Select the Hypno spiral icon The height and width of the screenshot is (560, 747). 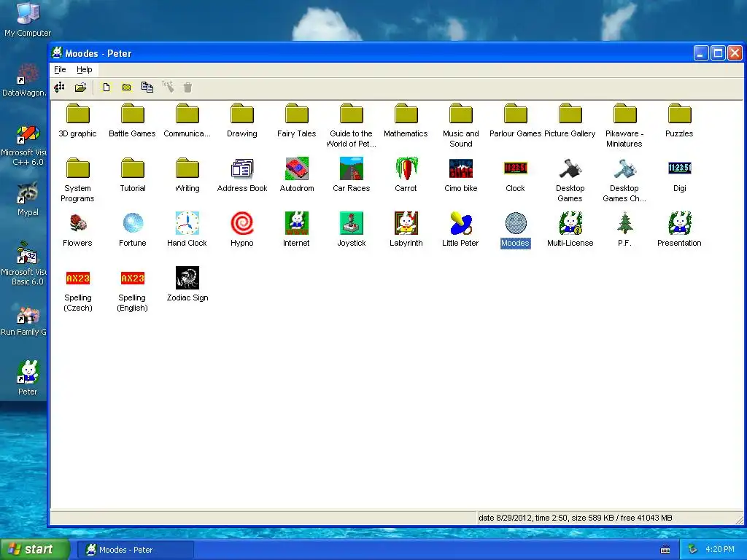pyautogui.click(x=242, y=223)
